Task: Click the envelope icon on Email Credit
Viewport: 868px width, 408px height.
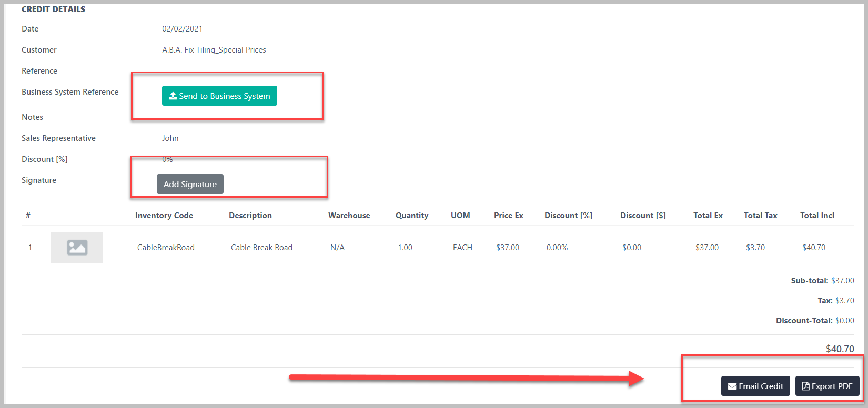Action: (x=732, y=386)
